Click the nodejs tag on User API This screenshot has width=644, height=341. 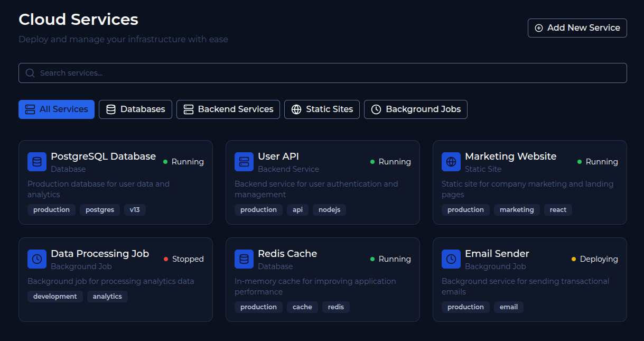click(x=329, y=210)
